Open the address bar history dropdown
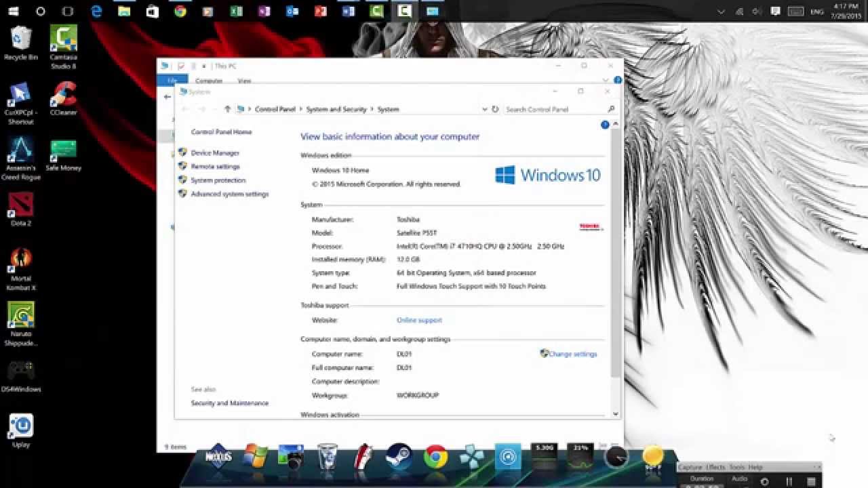This screenshot has height=488, width=868. point(484,109)
